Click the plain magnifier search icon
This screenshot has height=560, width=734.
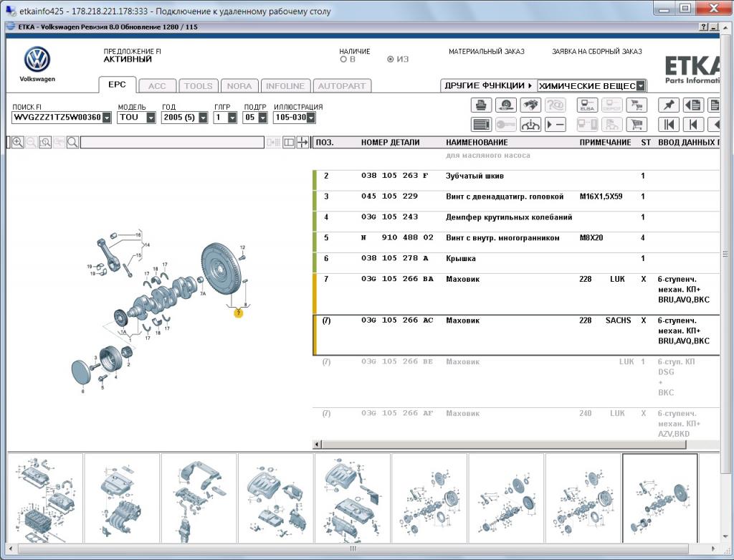72,143
